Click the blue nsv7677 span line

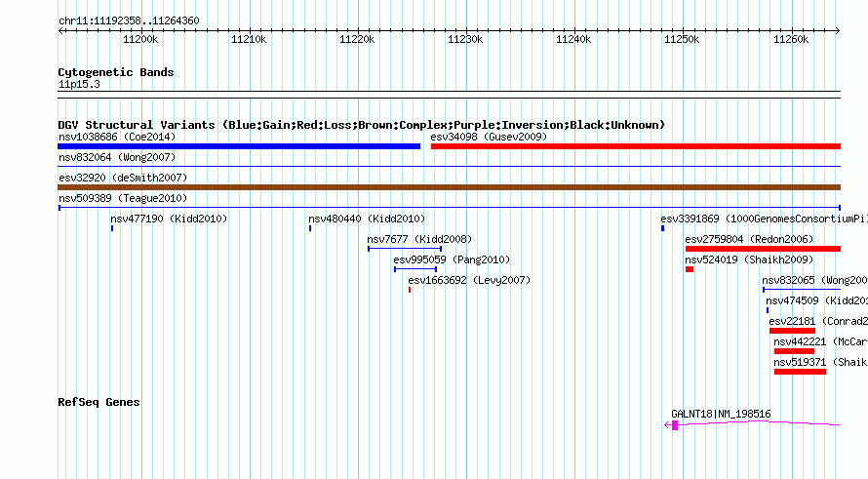coord(405,249)
